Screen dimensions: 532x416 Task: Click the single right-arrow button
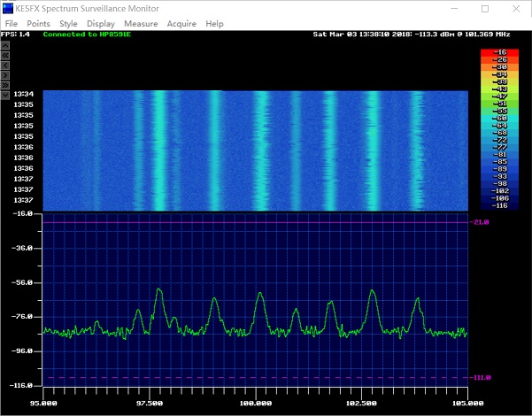pyautogui.click(x=5, y=74)
